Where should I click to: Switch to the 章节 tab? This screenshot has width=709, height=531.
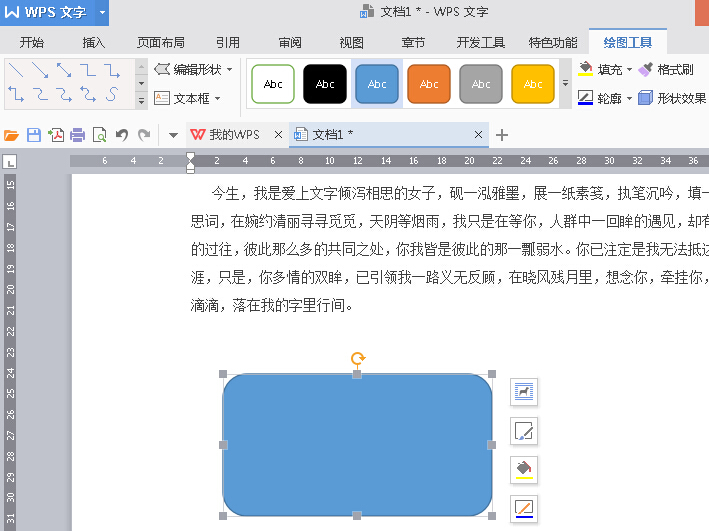[413, 43]
